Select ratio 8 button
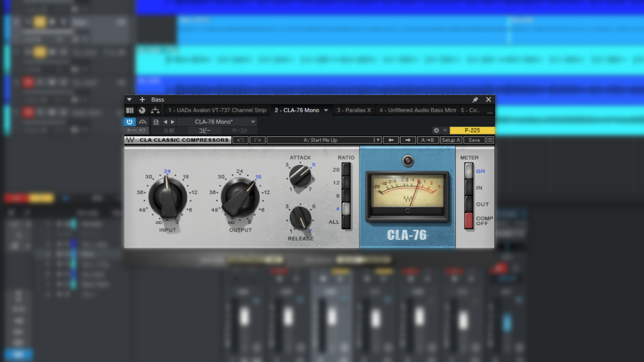644x362 pixels. pyautogui.click(x=346, y=196)
